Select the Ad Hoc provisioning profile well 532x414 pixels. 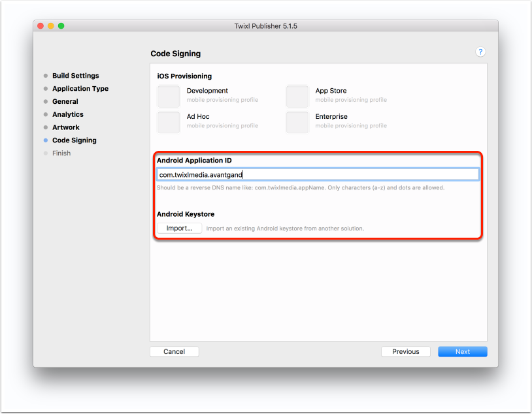pyautogui.click(x=169, y=122)
